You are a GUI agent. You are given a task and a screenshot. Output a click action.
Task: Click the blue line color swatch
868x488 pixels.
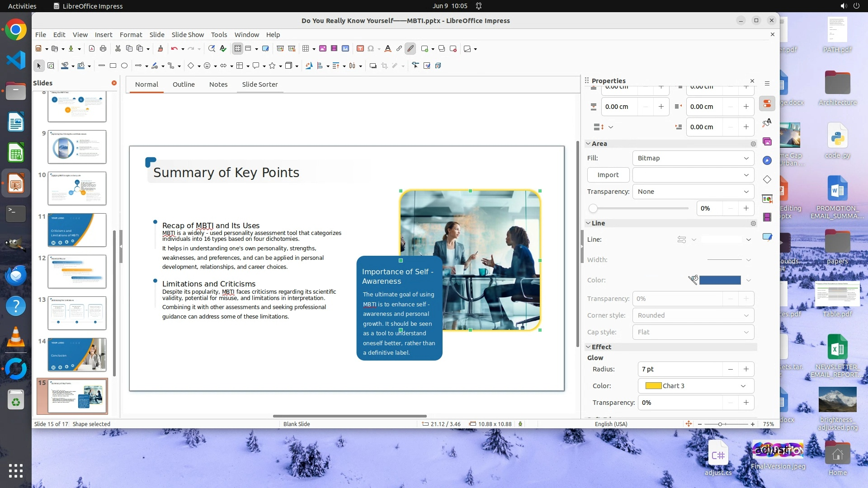point(720,280)
